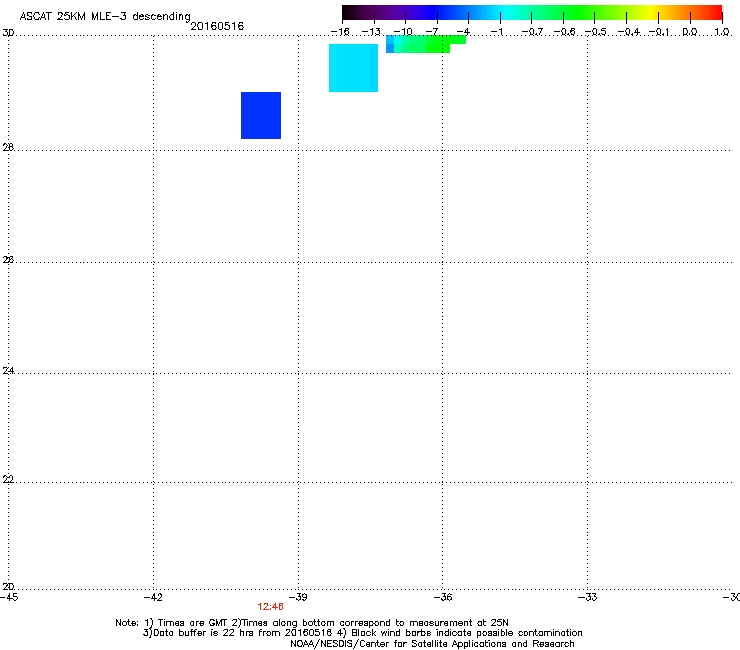The image size is (740, 650).
Task: Click the red 12:46 time label
Action: click(270, 607)
